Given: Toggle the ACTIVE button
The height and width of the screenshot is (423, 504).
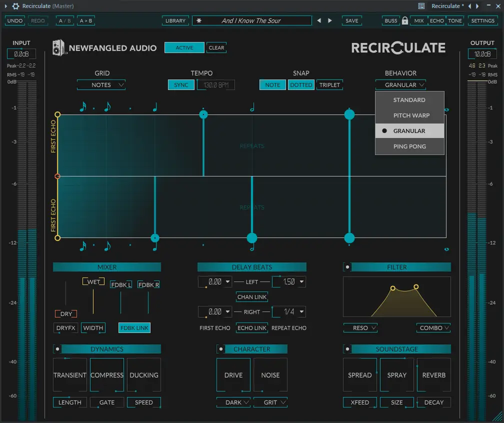Looking at the screenshot, I should [184, 47].
